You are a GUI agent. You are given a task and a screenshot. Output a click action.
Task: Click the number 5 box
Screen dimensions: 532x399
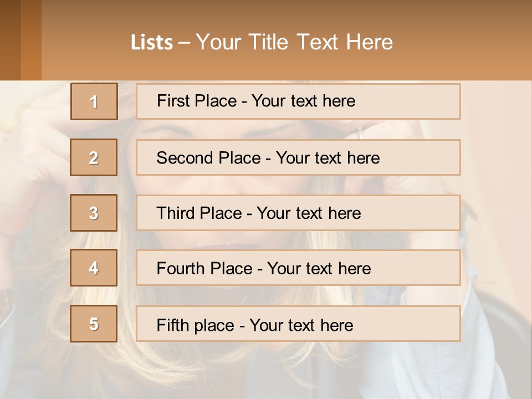coord(94,324)
